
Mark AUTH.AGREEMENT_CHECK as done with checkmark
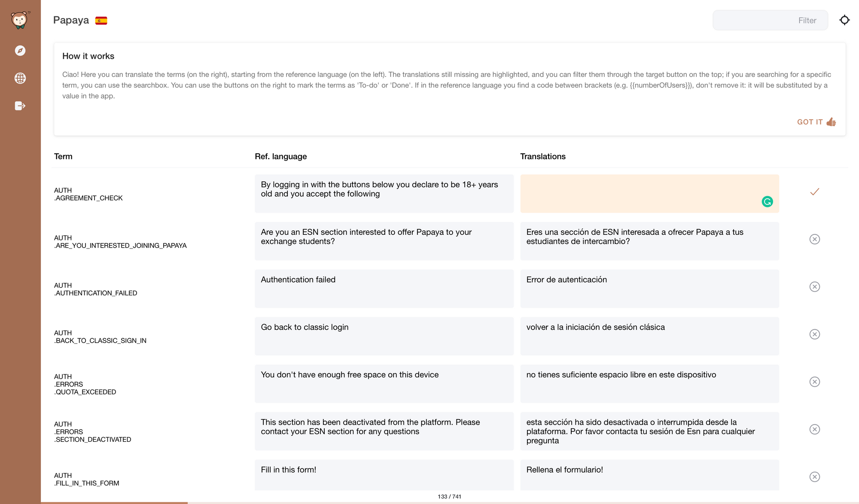pyautogui.click(x=814, y=192)
